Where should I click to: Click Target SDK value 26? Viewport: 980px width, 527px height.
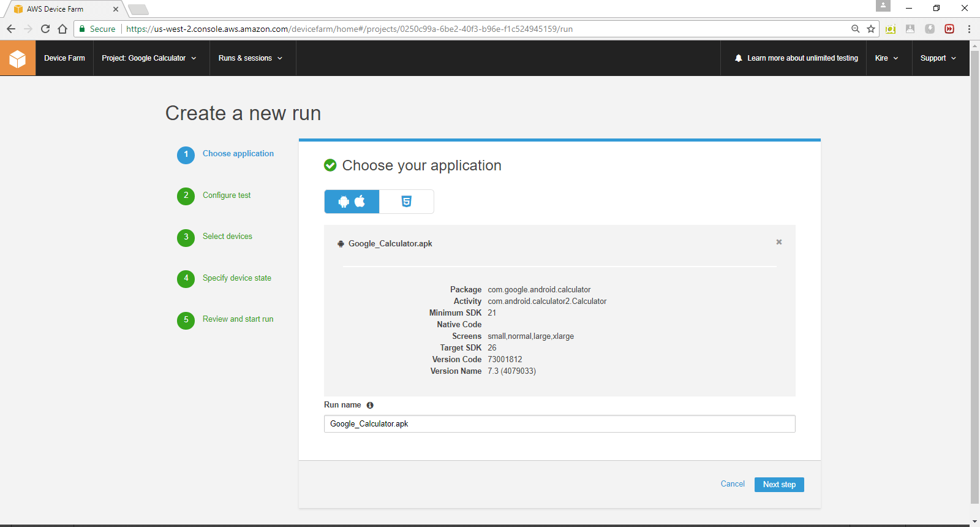(x=492, y=348)
